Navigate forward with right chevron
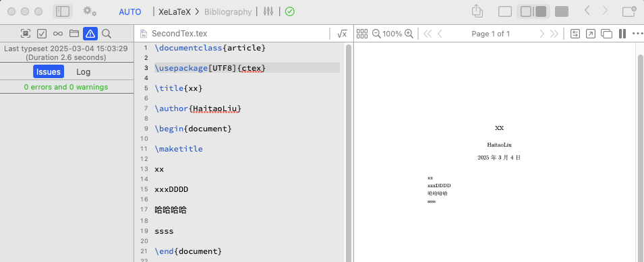The height and width of the screenshot is (262, 644). (x=605, y=11)
